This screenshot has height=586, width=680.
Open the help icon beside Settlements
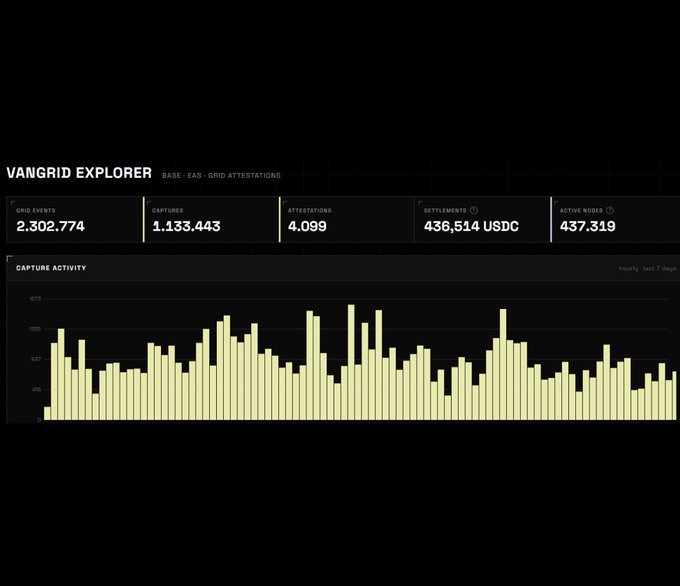[474, 210]
